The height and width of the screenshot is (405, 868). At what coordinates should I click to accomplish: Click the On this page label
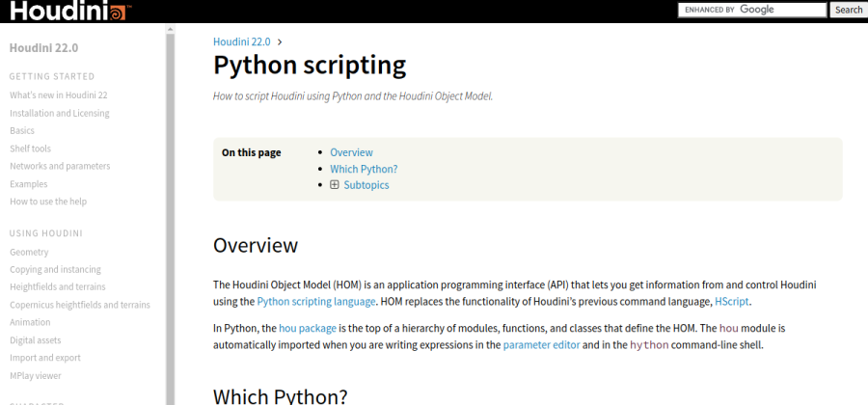click(x=252, y=152)
